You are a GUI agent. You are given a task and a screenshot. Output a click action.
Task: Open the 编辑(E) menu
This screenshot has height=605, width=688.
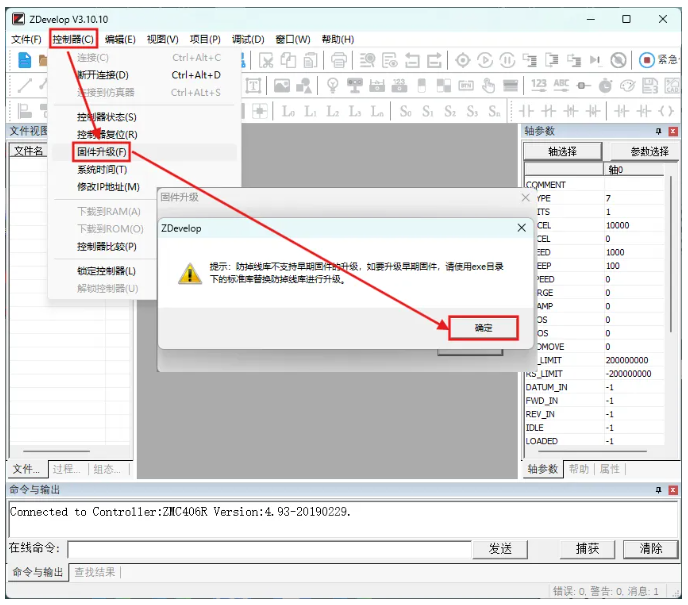120,39
